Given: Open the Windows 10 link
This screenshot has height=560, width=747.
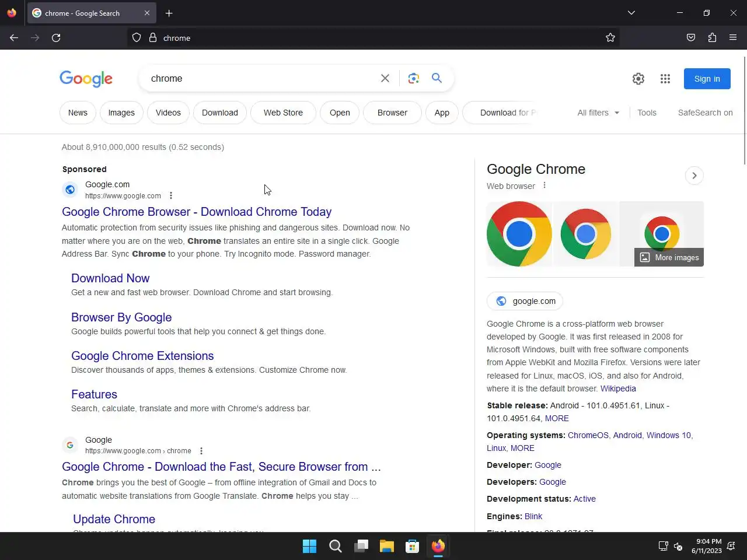Looking at the screenshot, I should click(x=668, y=435).
